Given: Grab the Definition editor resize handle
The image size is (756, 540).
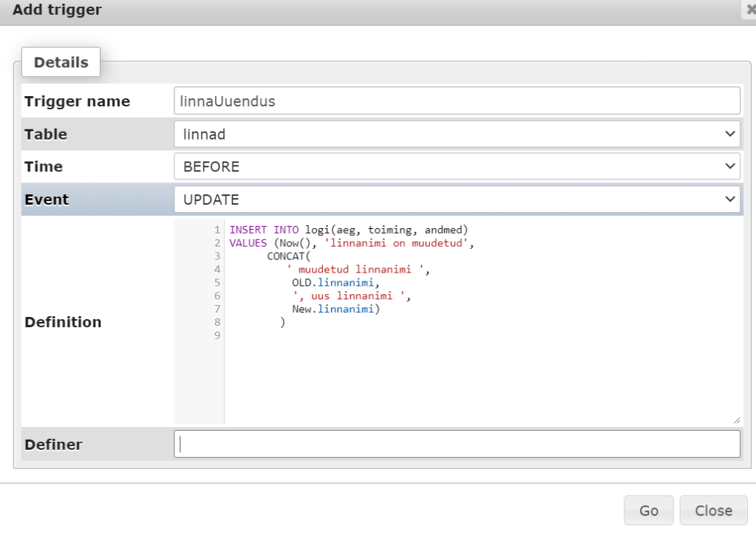Looking at the screenshot, I should (x=736, y=420).
